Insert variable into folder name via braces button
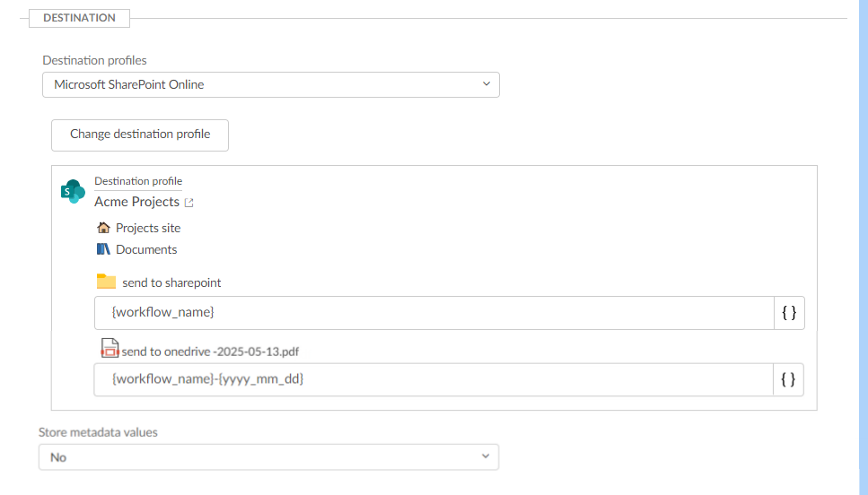 (789, 313)
